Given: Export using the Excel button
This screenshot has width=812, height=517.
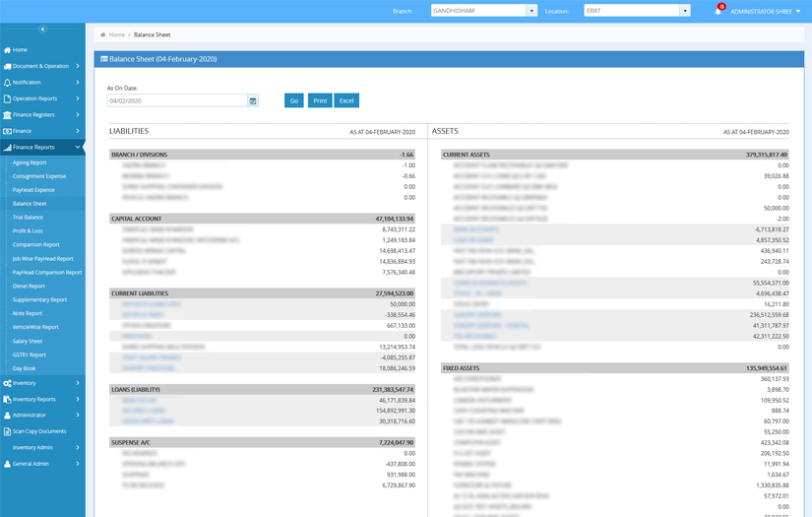Looking at the screenshot, I should (346, 100).
